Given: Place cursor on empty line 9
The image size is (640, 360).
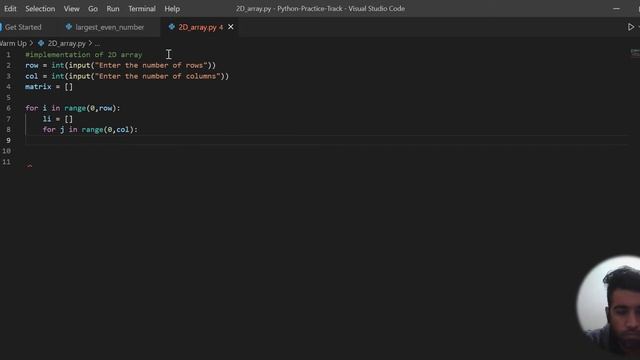Looking at the screenshot, I should coord(327,140).
